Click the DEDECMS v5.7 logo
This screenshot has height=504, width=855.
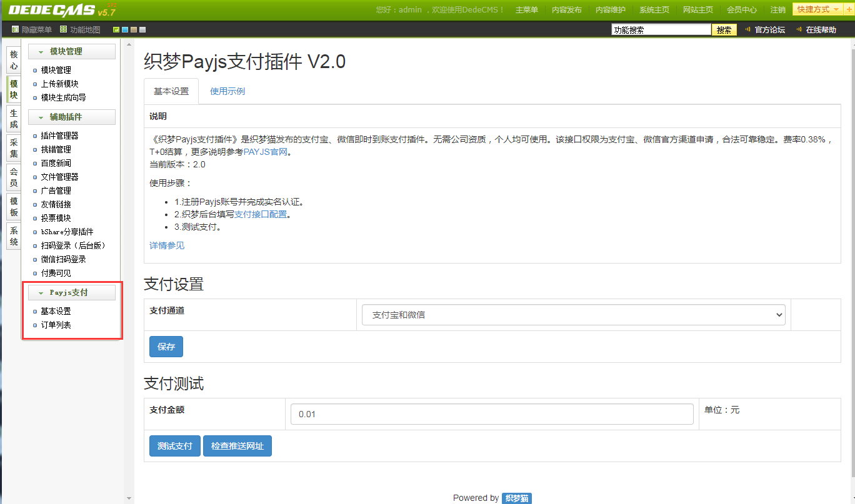(62, 10)
